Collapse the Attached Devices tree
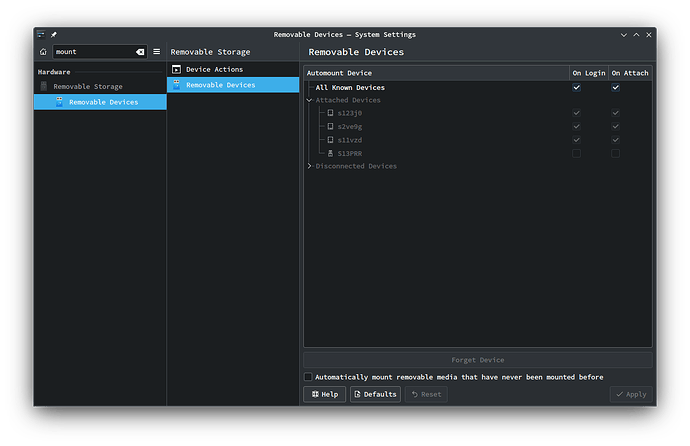Image resolution: width=690 pixels, height=446 pixels. click(x=310, y=100)
